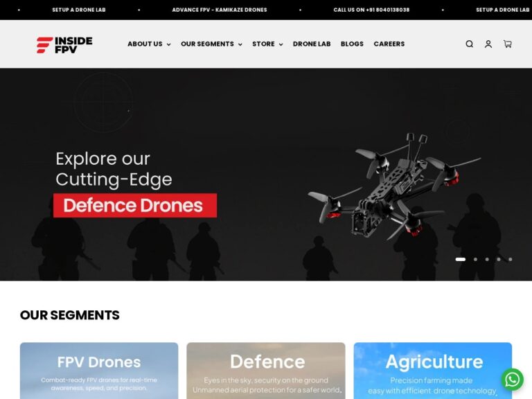The width and height of the screenshot is (532, 399).
Task: Open the shopping cart icon
Action: [x=508, y=44]
